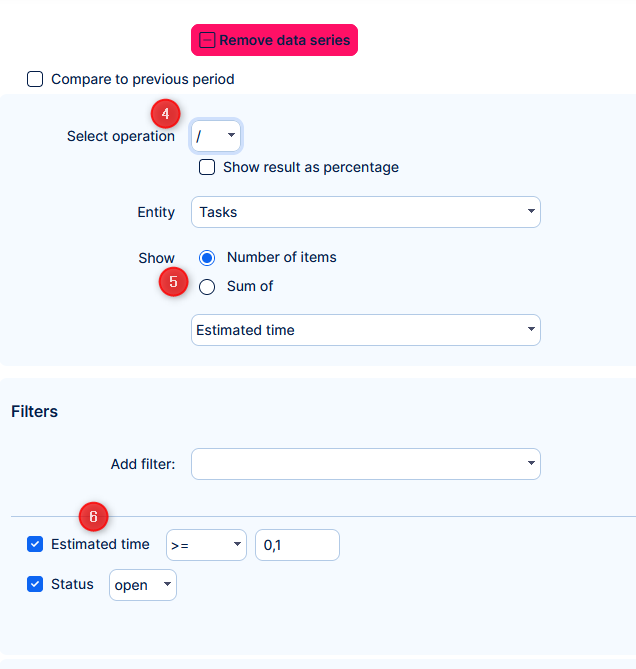Image resolution: width=636 pixels, height=669 pixels.
Task: Open the Add filter dropdown
Action: (x=365, y=464)
